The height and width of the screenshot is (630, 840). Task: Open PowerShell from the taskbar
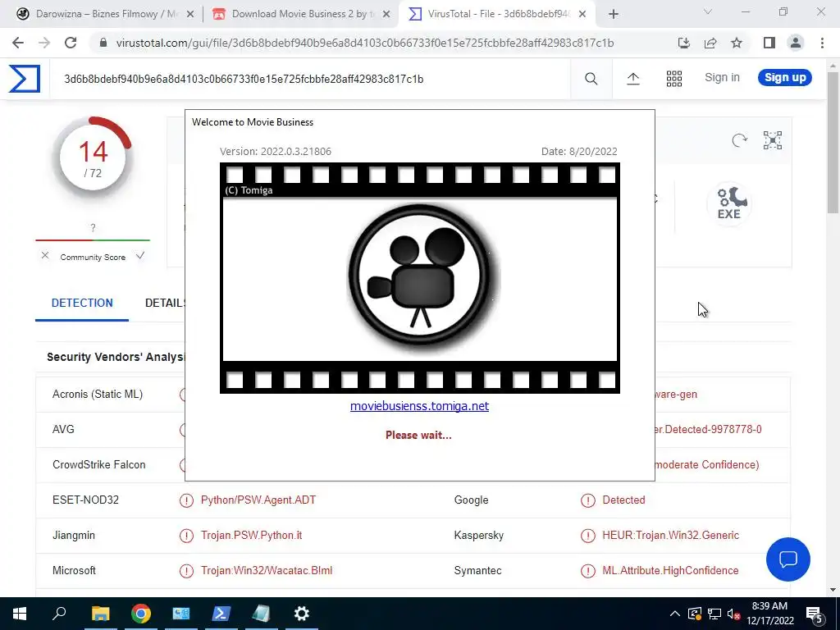tap(221, 614)
